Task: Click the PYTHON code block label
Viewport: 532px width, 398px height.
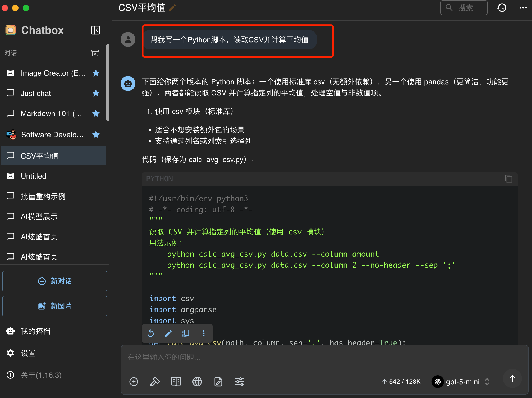Action: 159,179
